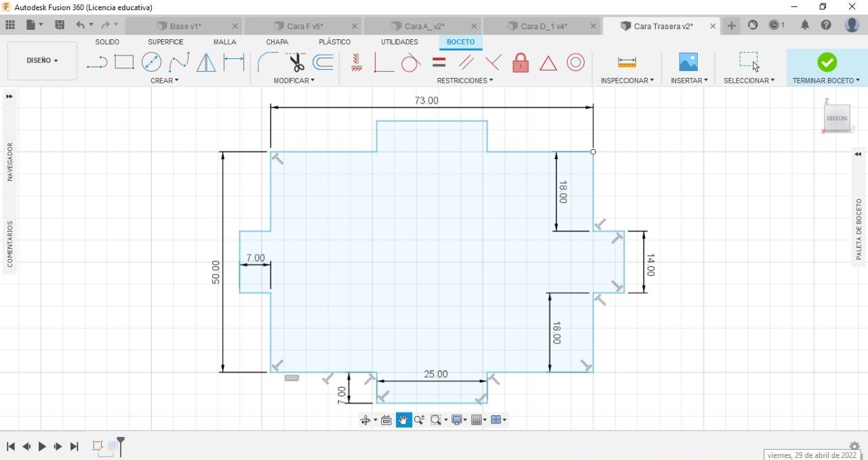
Task: Open the help question mark
Action: click(x=826, y=25)
